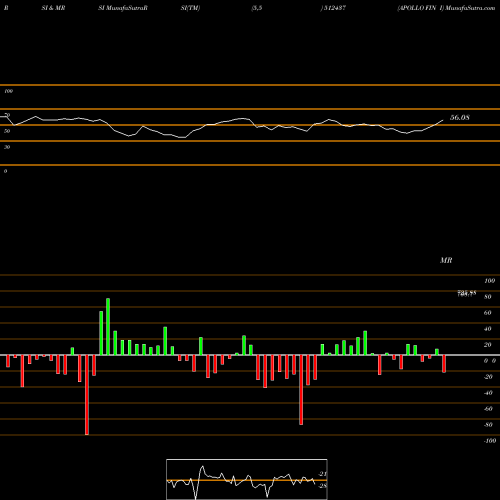Screen dimensions: 500x500
Task: Click the 70 level label on RSI axis
Action: point(7,115)
